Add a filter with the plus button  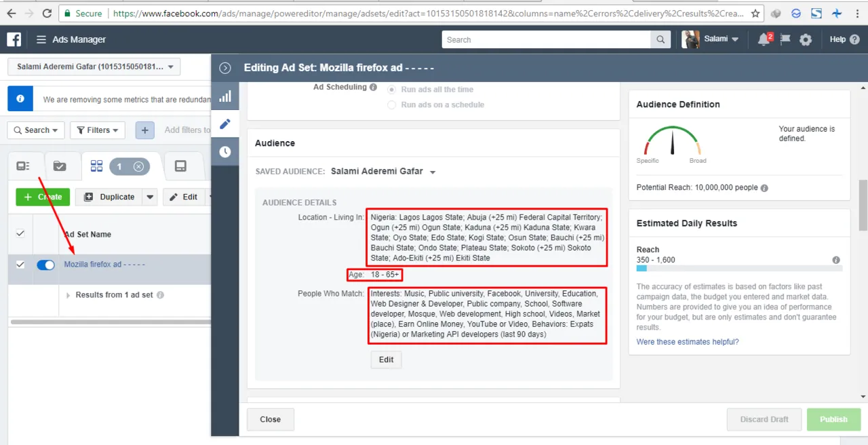pos(144,130)
